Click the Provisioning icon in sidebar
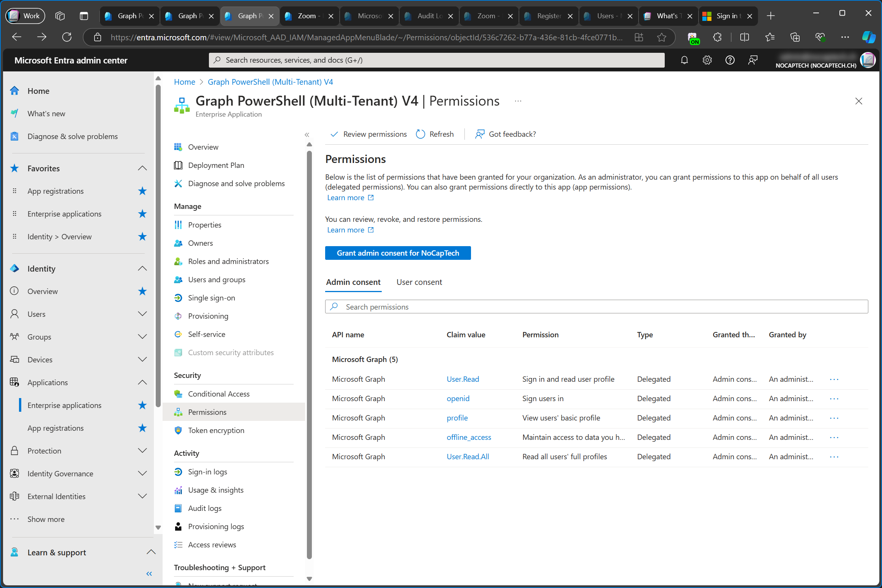The height and width of the screenshot is (588, 882). [179, 316]
